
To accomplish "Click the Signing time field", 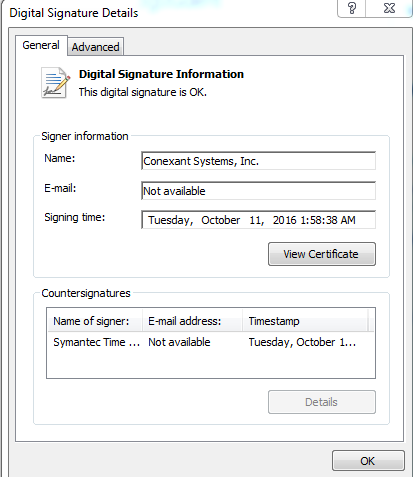I will 258,220.
